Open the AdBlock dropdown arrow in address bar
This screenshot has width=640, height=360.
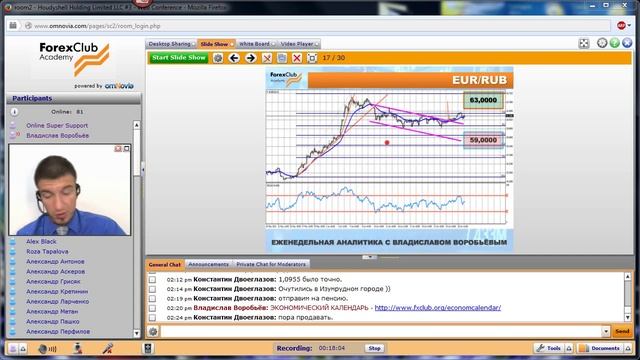click(629, 26)
